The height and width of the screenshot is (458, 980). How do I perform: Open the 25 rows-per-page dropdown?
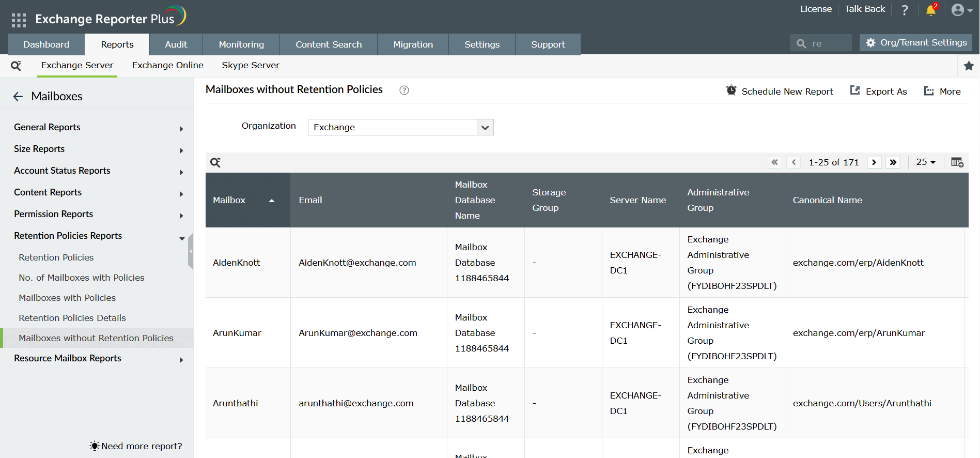pos(926,162)
